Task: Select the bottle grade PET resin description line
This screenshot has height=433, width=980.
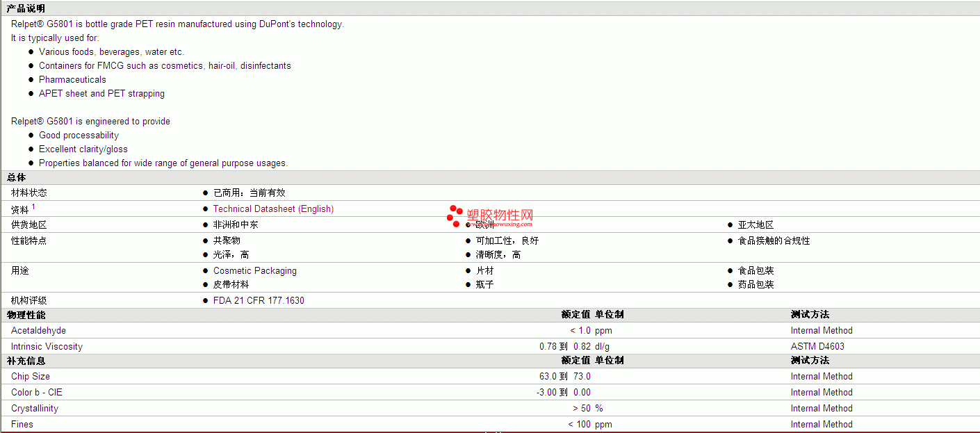Action: 177,24
